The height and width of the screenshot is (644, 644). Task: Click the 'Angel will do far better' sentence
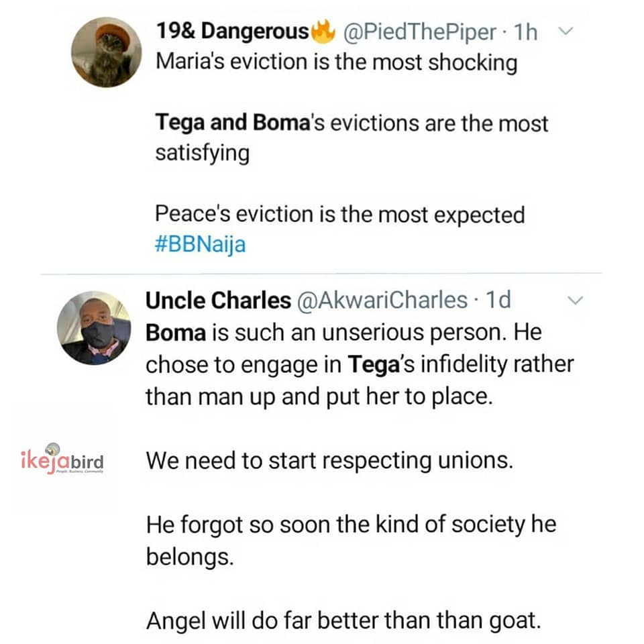343,621
